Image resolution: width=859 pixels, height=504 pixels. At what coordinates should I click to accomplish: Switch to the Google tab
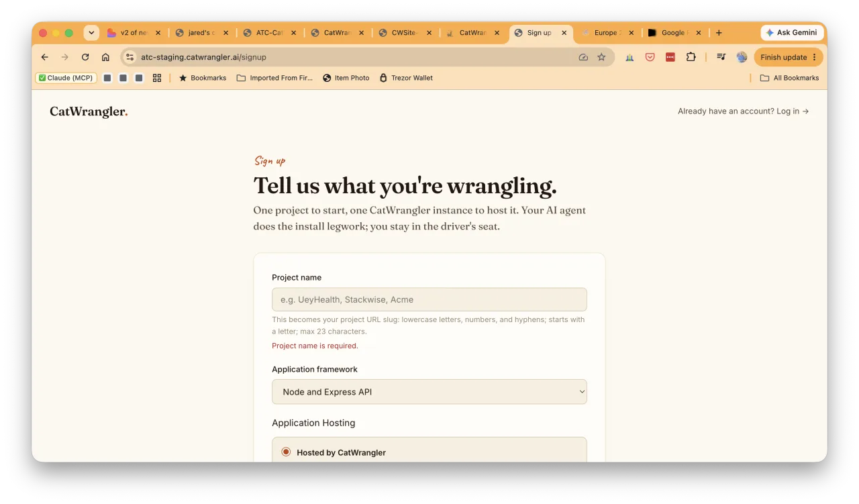click(674, 32)
